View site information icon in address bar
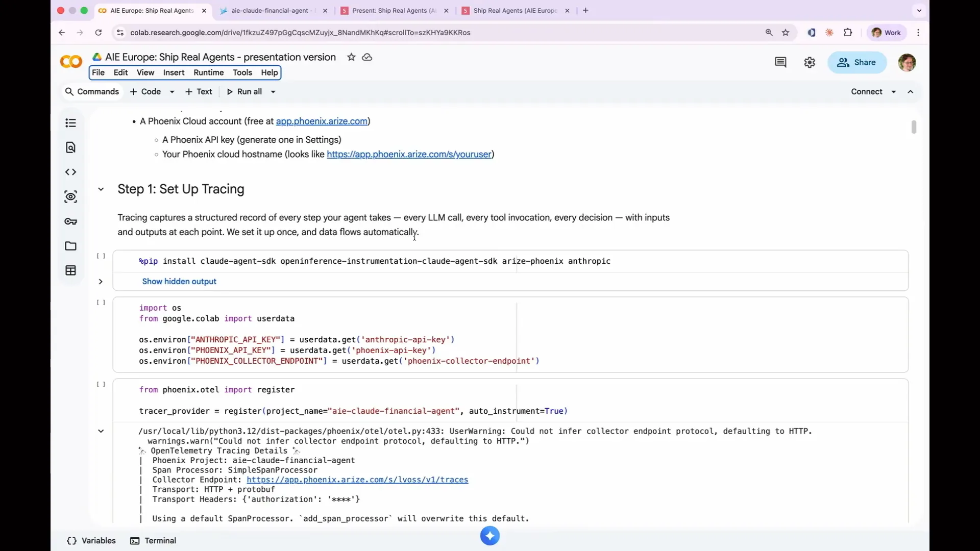980x551 pixels. pos(120,33)
